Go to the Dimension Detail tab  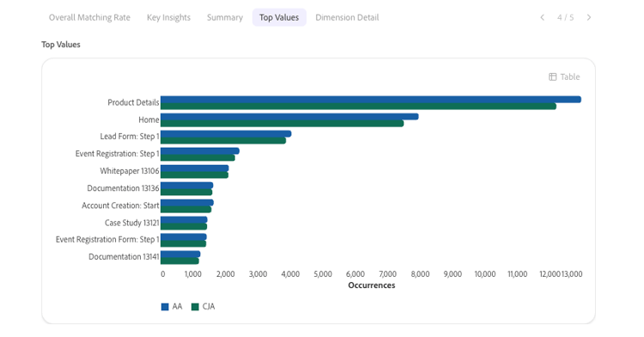347,18
